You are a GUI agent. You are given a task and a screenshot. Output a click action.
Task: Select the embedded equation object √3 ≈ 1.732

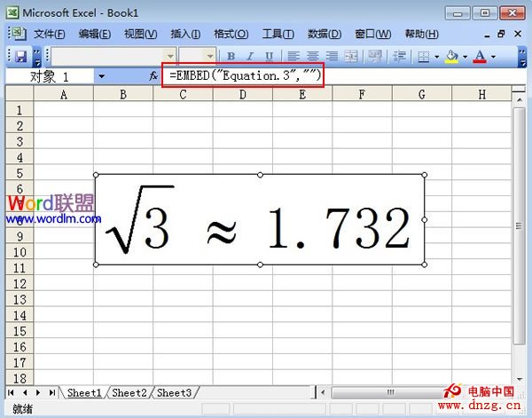(260, 220)
